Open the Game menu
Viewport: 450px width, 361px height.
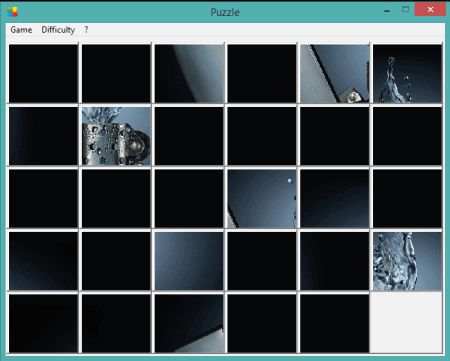pos(21,30)
